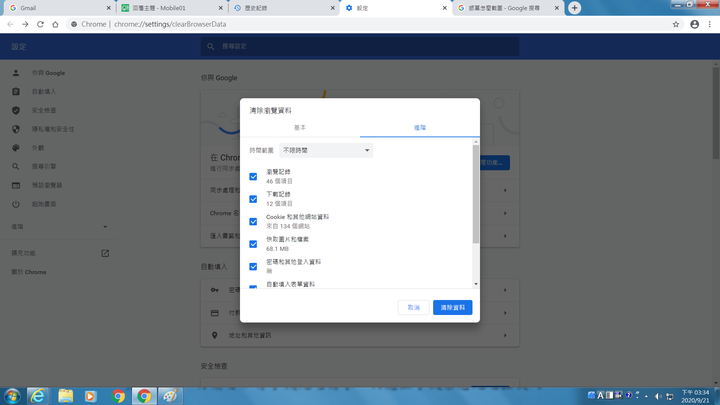Viewport: 720px width, 405px height.
Task: Click the 搜尋設定 search field
Action: click(360, 46)
